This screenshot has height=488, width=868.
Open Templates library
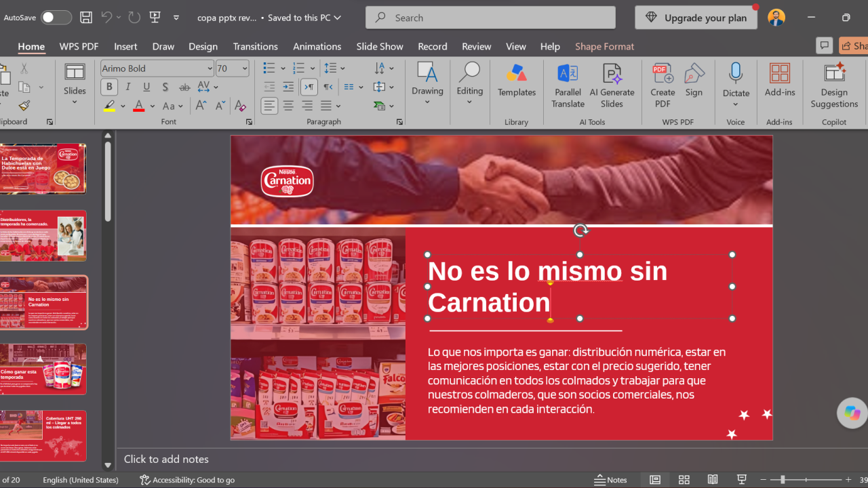point(517,80)
